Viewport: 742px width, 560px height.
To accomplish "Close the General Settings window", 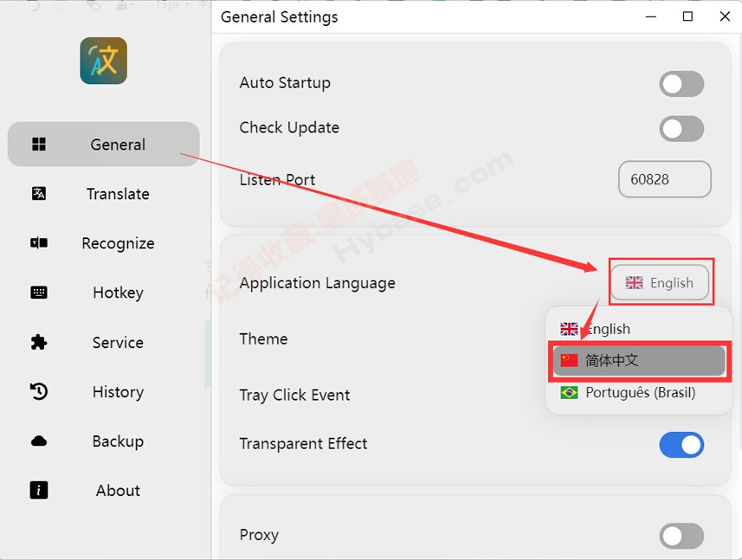I will click(725, 16).
